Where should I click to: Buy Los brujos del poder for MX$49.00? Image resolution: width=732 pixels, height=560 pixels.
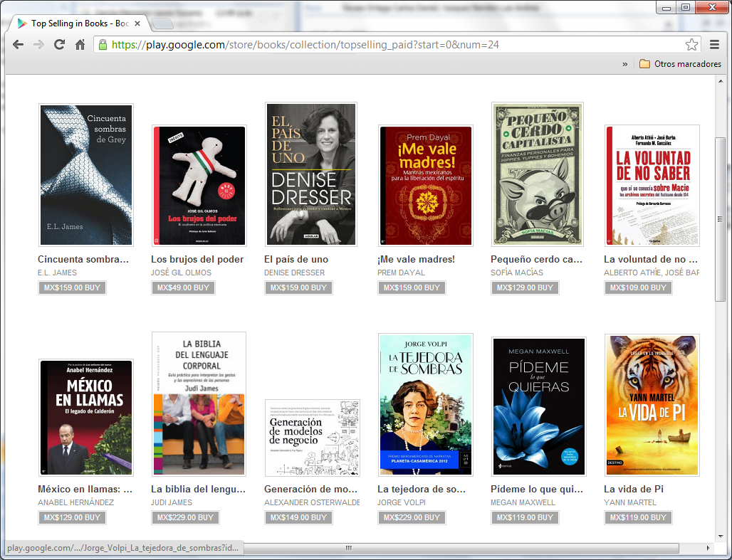[x=183, y=288]
